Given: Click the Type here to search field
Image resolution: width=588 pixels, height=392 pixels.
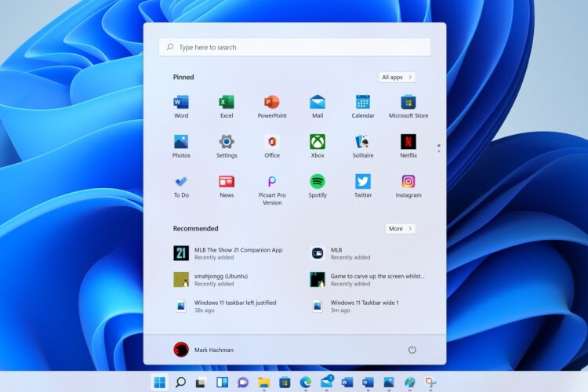Looking at the screenshot, I should pyautogui.click(x=294, y=47).
